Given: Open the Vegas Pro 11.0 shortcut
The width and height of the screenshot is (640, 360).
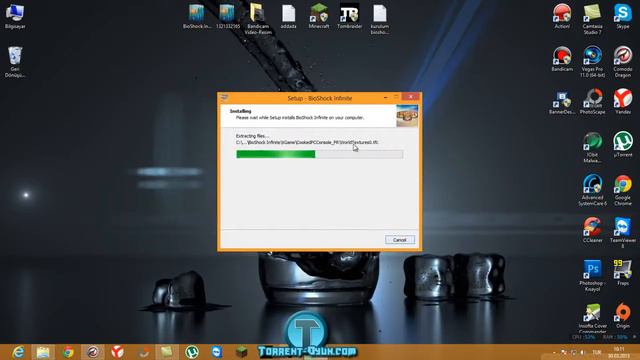Looking at the screenshot, I should coord(592,62).
